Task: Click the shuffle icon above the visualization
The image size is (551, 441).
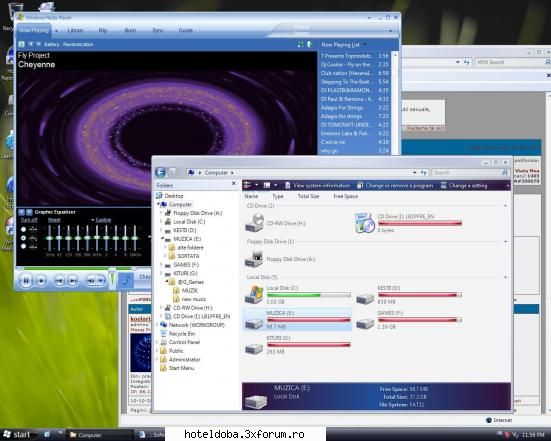Action: pos(300,44)
